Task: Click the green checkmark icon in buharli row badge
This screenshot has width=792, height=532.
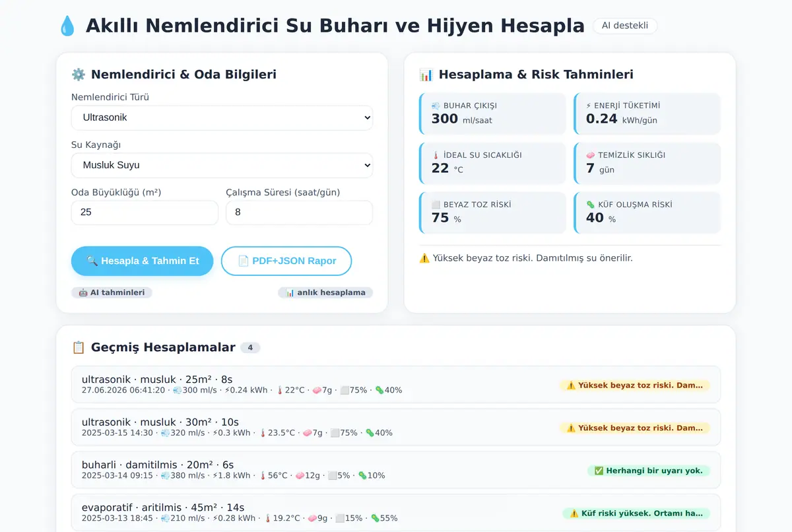Action: [599, 471]
